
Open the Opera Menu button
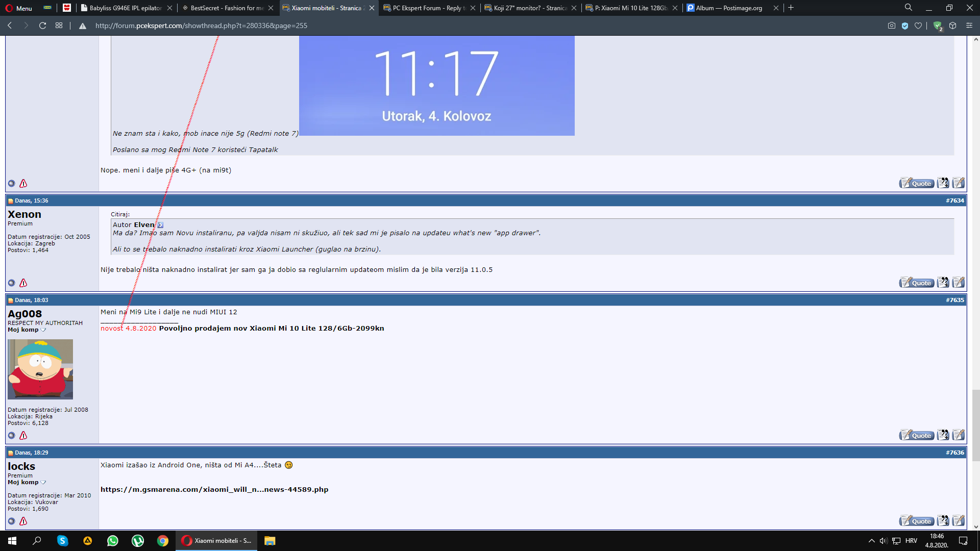coord(18,8)
